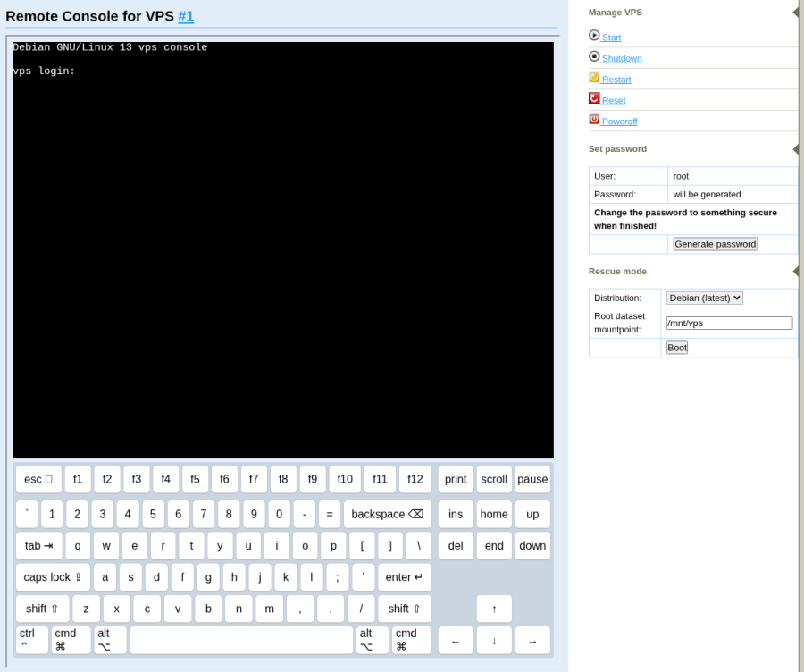
Task: Tap the ins key
Action: [x=456, y=514]
